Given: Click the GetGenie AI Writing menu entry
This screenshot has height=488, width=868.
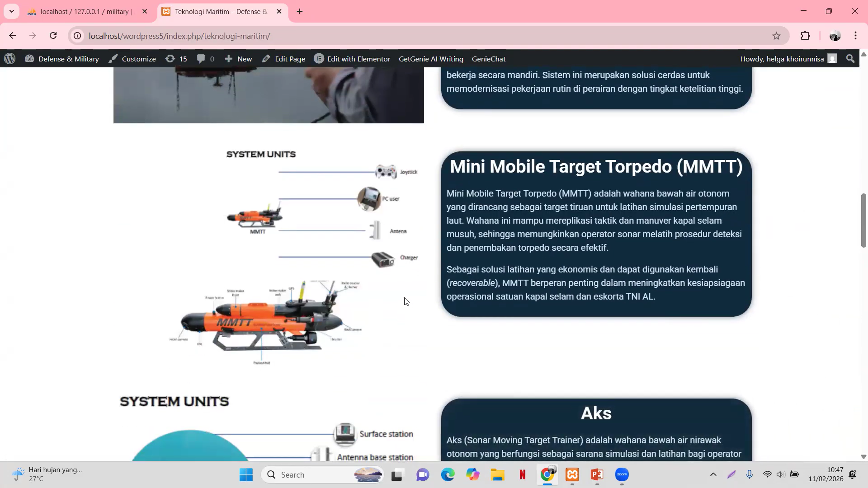Looking at the screenshot, I should click(x=431, y=59).
